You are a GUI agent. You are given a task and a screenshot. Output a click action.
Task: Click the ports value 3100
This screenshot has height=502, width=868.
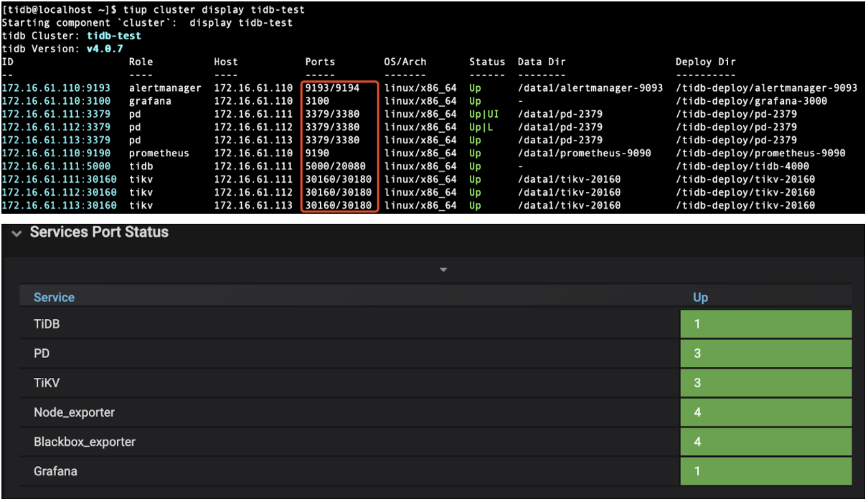[x=317, y=100]
